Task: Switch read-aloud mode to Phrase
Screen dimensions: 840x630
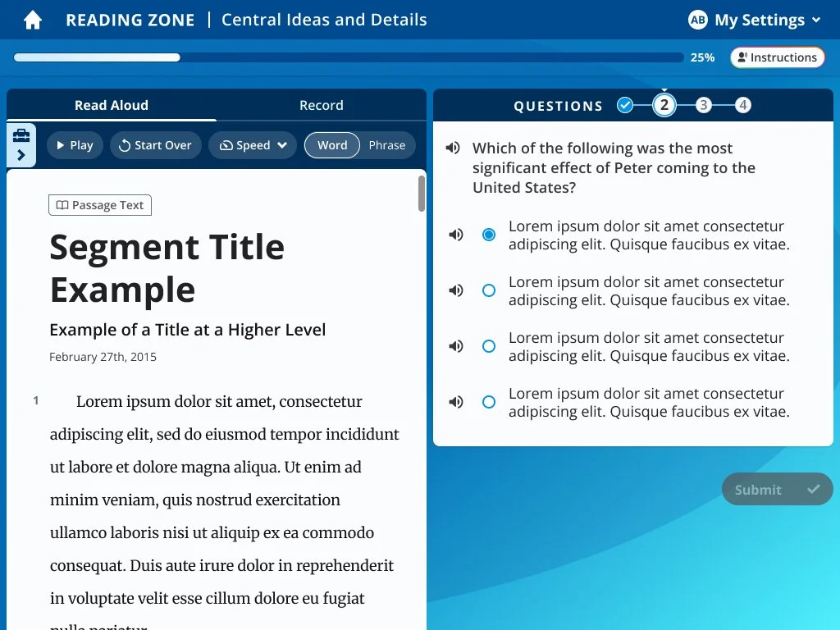Action: [x=387, y=145]
